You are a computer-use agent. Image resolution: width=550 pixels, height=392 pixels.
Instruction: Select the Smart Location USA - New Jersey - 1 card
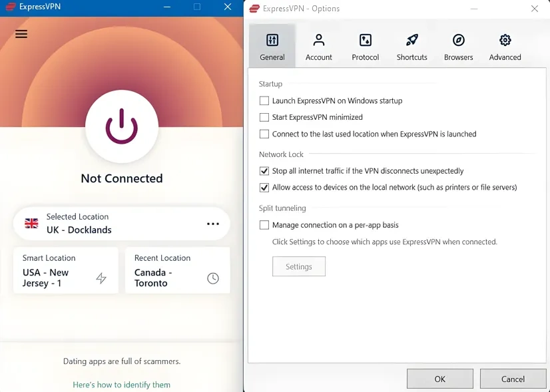(x=66, y=270)
